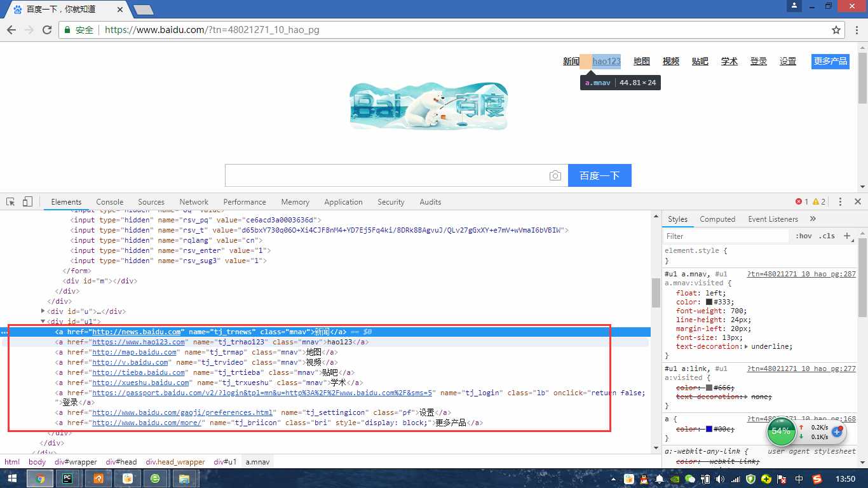868x488 pixels.
Task: Focus the Styles Filter field
Action: [726, 236]
